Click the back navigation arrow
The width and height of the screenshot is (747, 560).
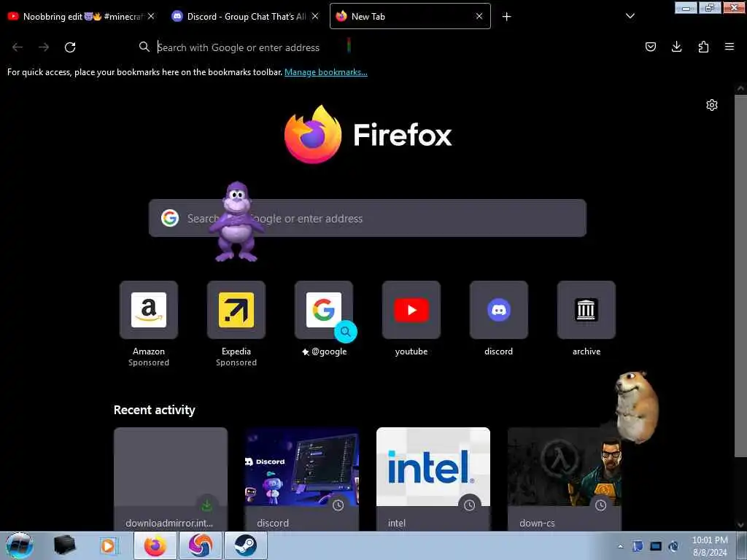[18, 47]
